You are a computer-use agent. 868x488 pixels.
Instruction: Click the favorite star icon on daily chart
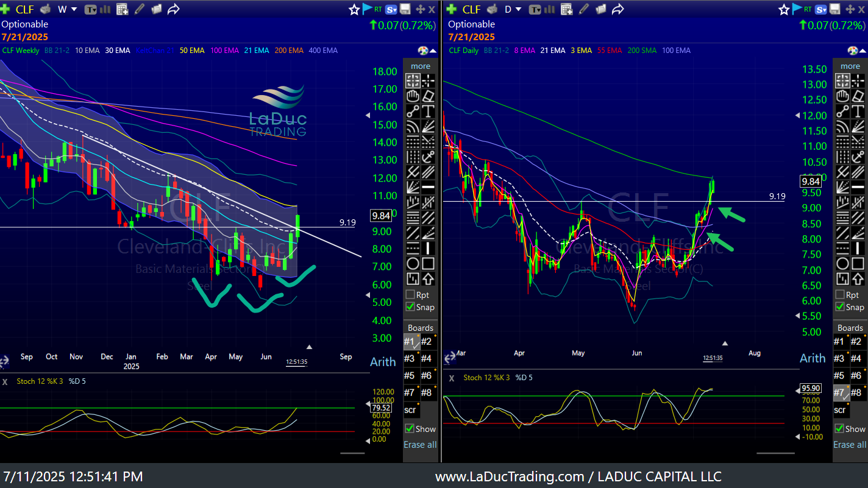click(784, 9)
